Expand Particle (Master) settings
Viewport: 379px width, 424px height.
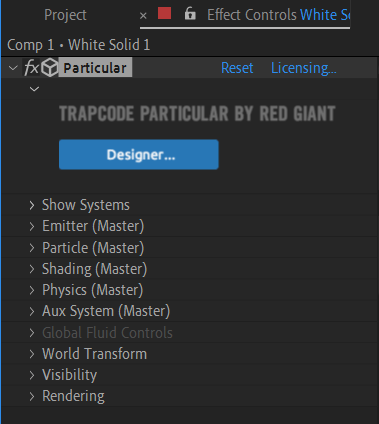click(32, 248)
